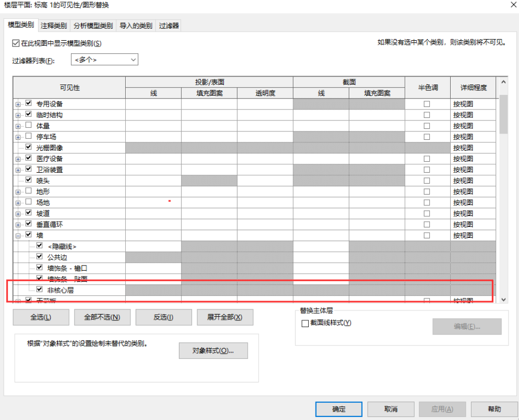Uncheck visibility of 喷头

29,180
